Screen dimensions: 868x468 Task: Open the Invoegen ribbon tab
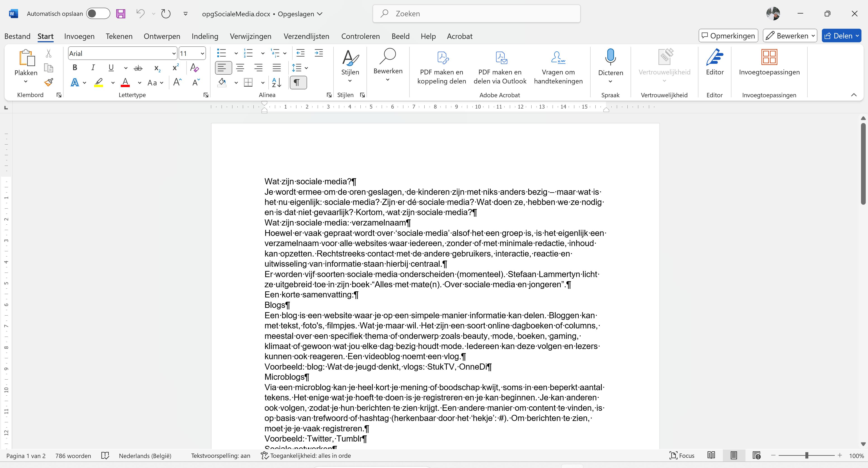(x=79, y=36)
